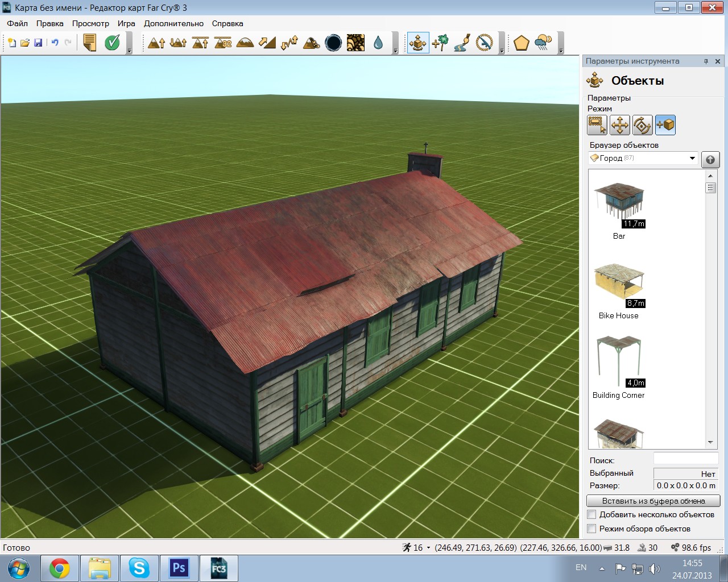The width and height of the screenshot is (728, 582).
Task: Open Windows Explorer from the taskbar
Action: [99, 568]
